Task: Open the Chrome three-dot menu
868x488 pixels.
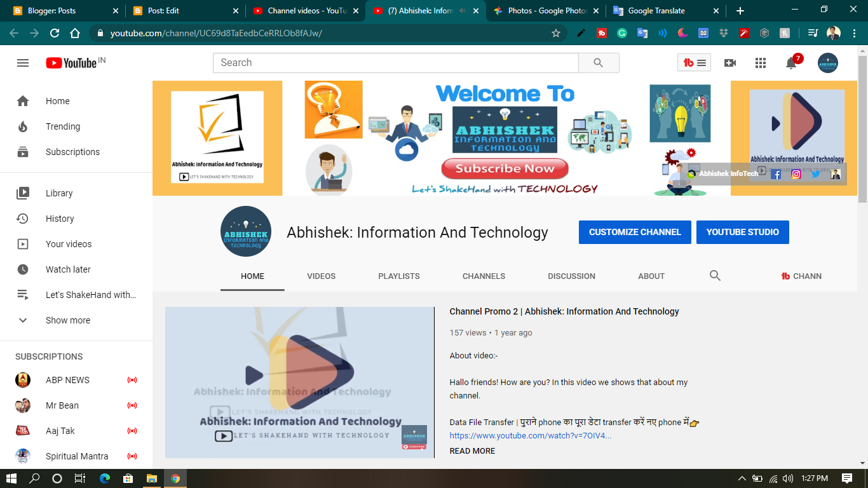Action: coord(853,33)
